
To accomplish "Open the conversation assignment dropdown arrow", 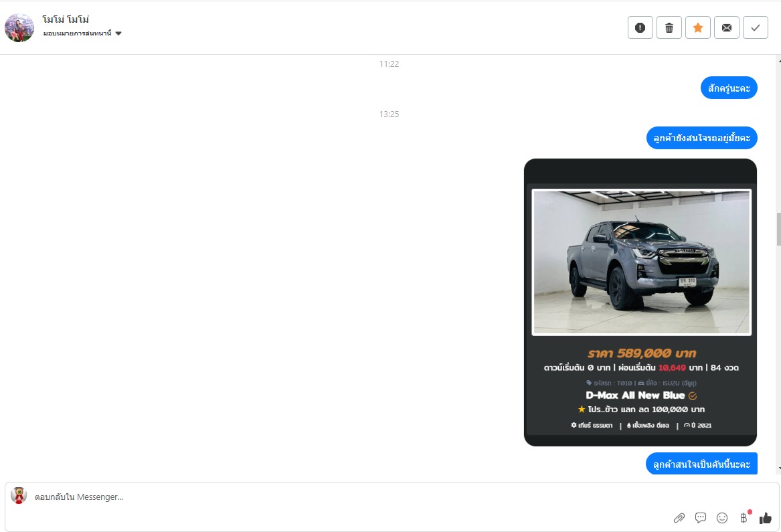I will coord(118,33).
